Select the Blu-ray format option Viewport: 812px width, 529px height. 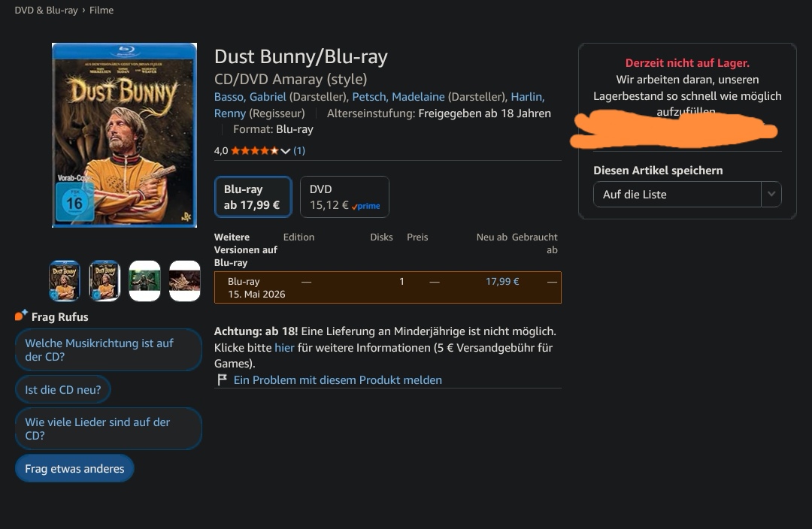click(253, 197)
